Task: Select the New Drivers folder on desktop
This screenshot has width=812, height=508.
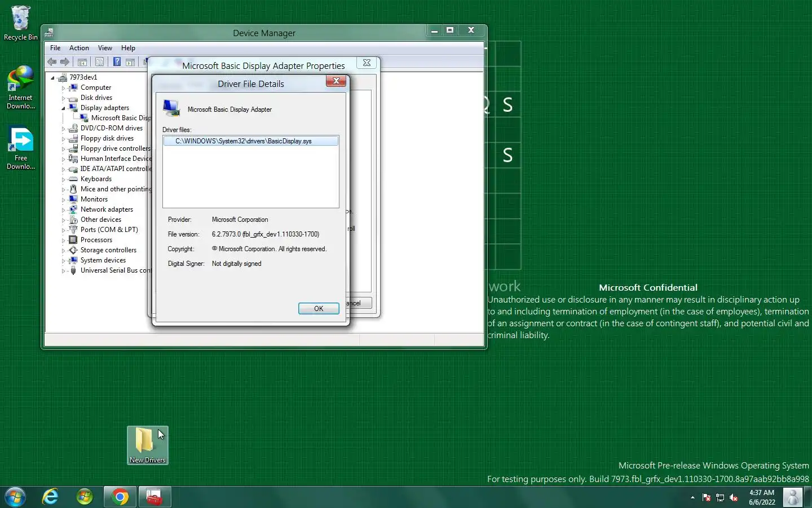Action: point(148,445)
